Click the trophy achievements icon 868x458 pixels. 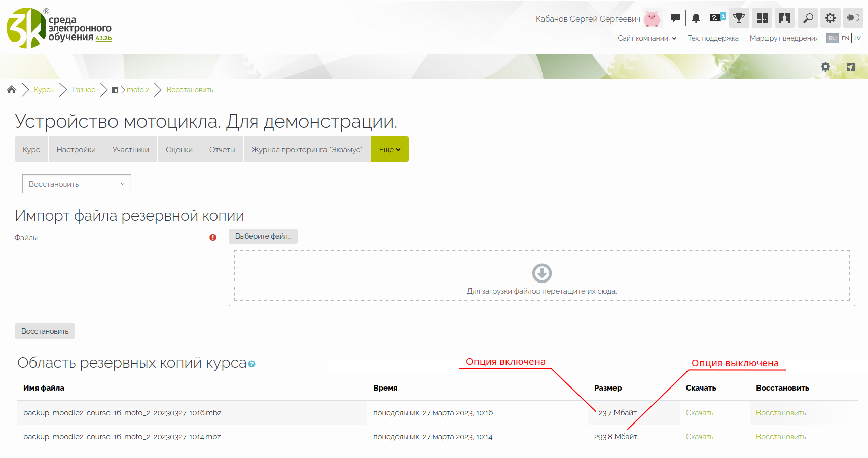tap(739, 18)
